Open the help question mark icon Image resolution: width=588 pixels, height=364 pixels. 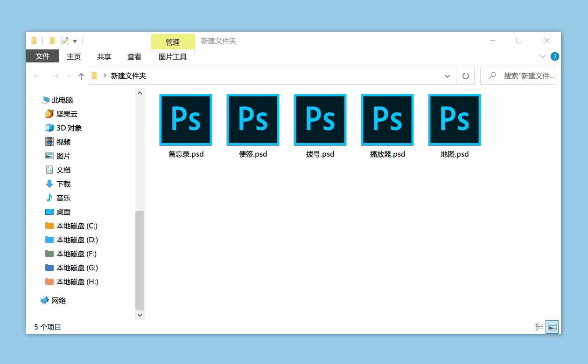click(x=555, y=56)
